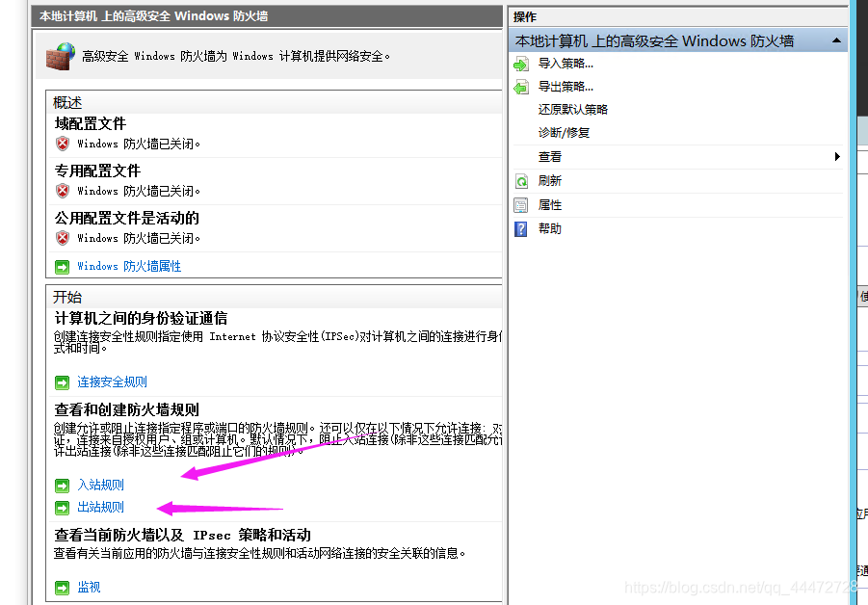Click the center pane title bar text
868x605 pixels.
pos(153,16)
